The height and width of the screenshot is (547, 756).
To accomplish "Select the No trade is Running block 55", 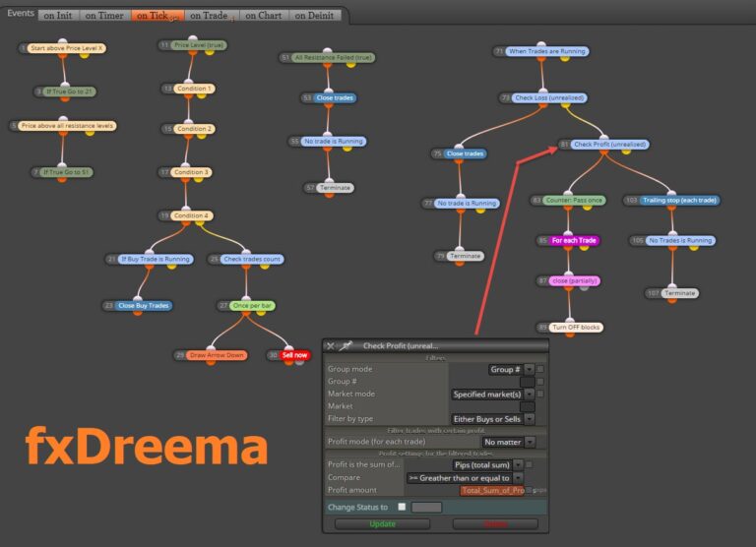I will coord(333,142).
